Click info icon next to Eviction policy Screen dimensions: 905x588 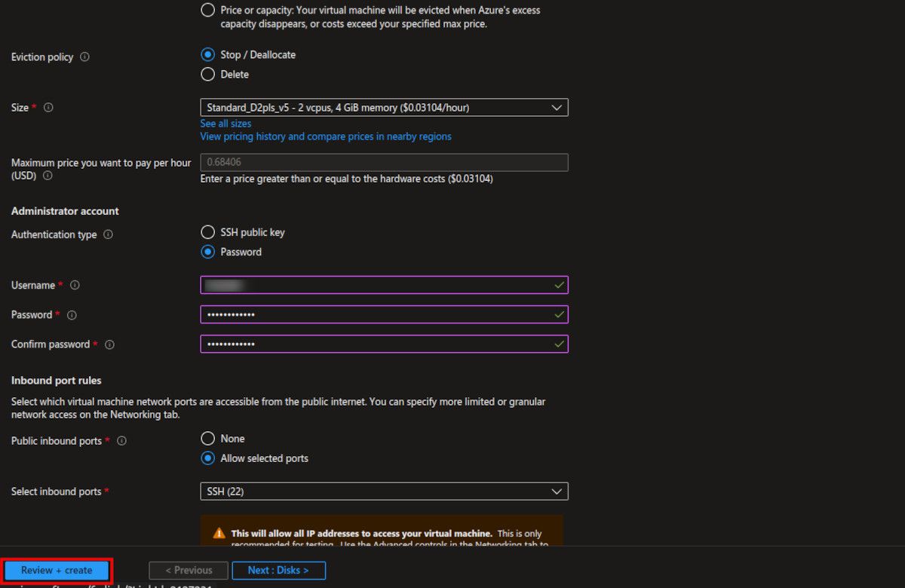coord(84,57)
